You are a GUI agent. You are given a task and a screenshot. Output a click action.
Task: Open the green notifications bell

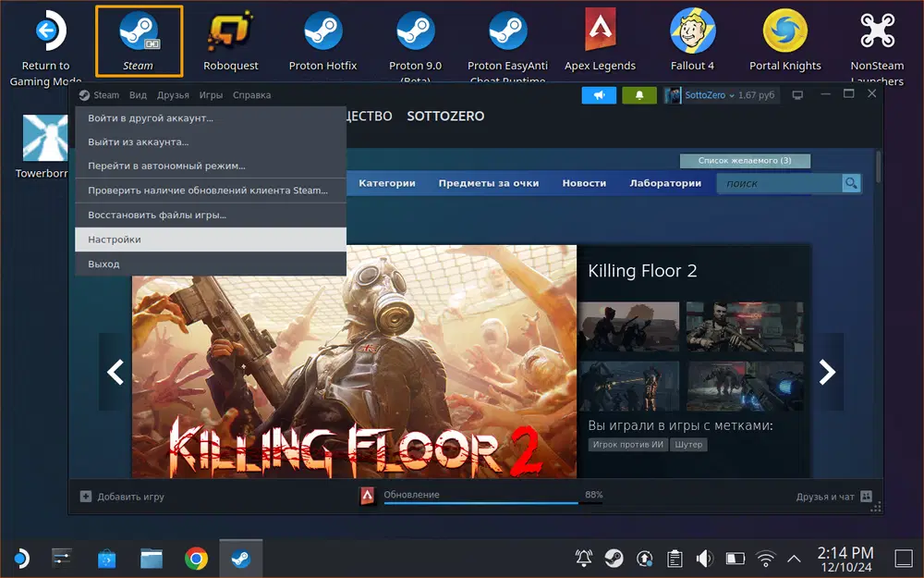(x=639, y=95)
